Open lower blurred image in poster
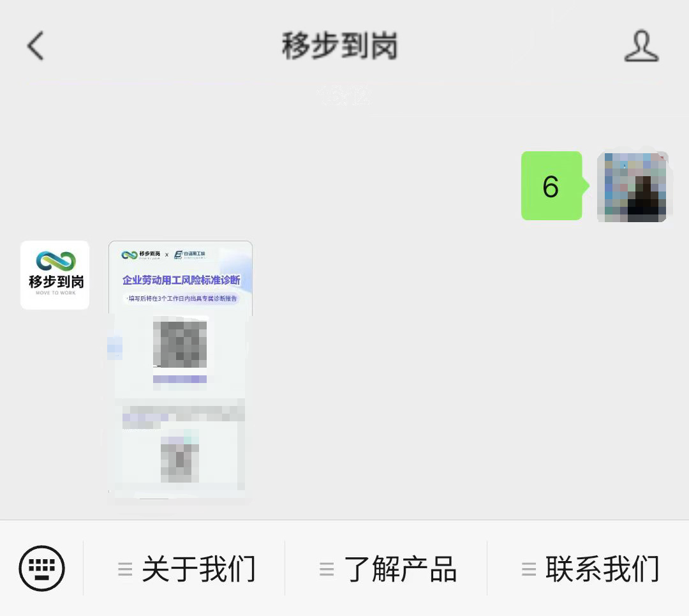689x616 pixels. (180, 456)
